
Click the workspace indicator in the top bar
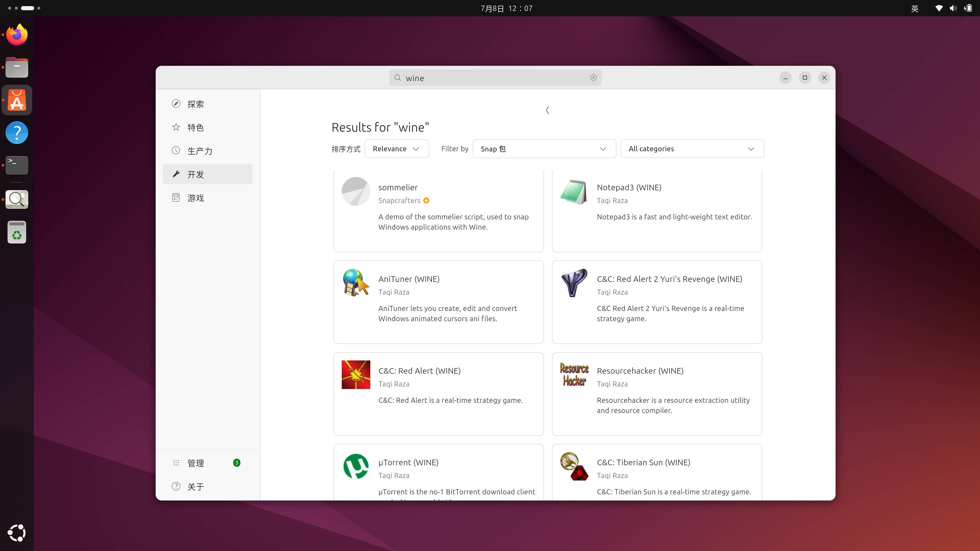24,8
